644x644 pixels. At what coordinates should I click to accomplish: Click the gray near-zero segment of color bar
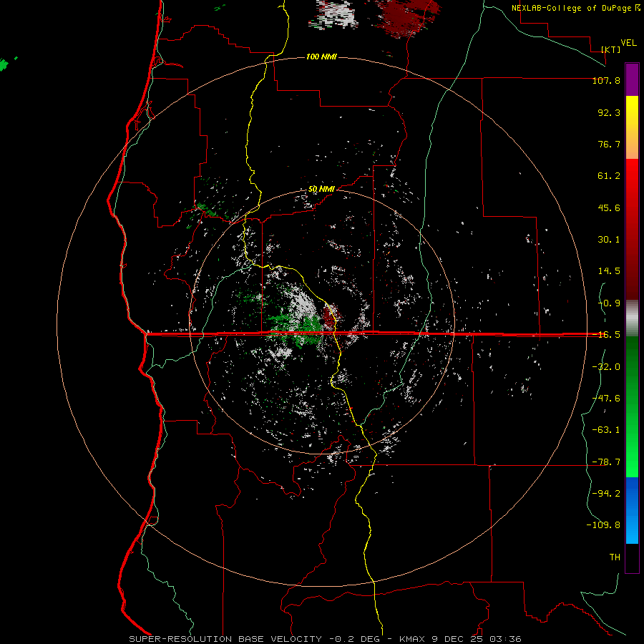[x=632, y=318]
